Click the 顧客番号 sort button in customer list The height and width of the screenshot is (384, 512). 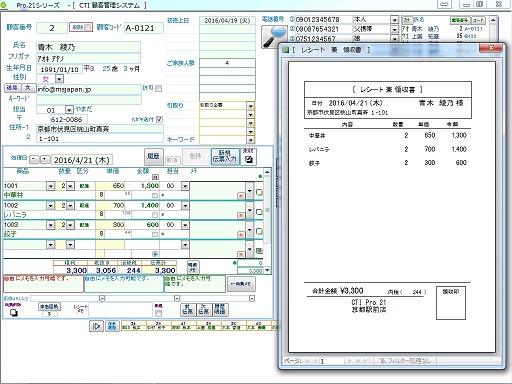(x=460, y=20)
